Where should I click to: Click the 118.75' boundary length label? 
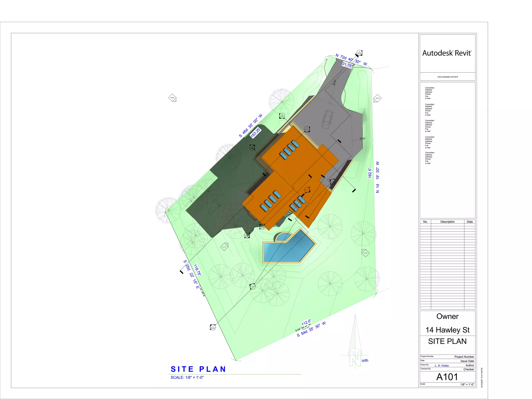click(197, 270)
